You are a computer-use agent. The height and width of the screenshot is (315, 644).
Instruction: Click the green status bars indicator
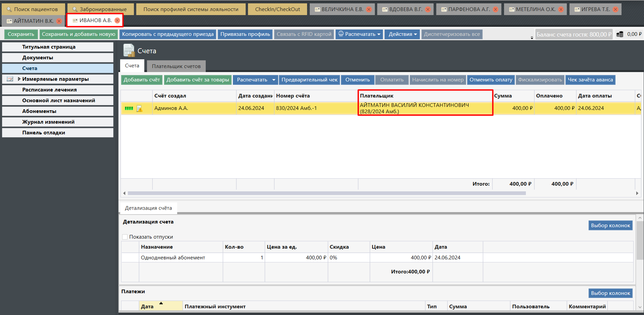pos(129,108)
